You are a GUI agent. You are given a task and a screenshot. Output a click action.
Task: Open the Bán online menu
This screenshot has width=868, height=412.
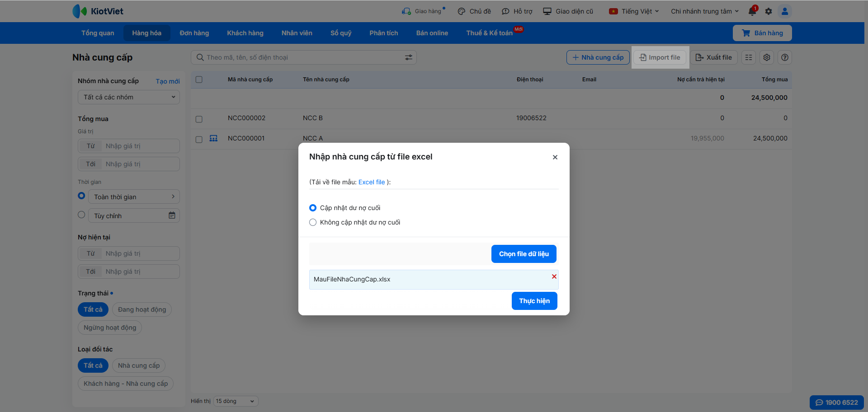coord(432,33)
